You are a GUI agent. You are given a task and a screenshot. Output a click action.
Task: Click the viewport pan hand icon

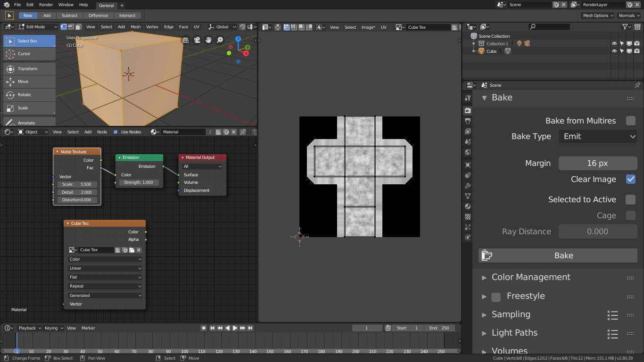click(208, 40)
